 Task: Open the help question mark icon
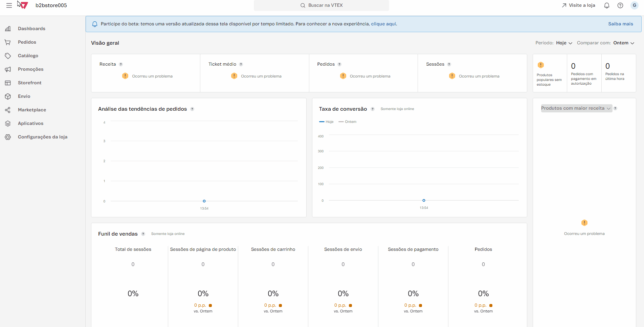(x=620, y=5)
